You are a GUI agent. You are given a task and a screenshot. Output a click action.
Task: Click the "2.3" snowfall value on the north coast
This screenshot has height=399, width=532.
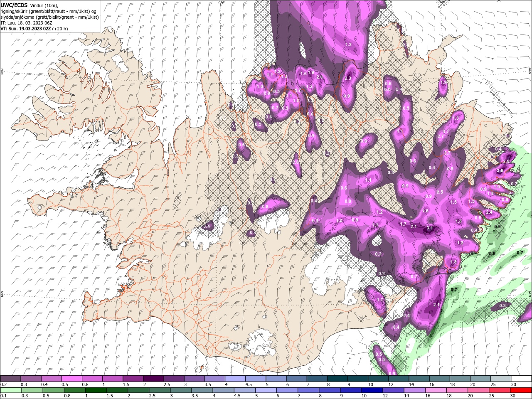[x=348, y=78]
